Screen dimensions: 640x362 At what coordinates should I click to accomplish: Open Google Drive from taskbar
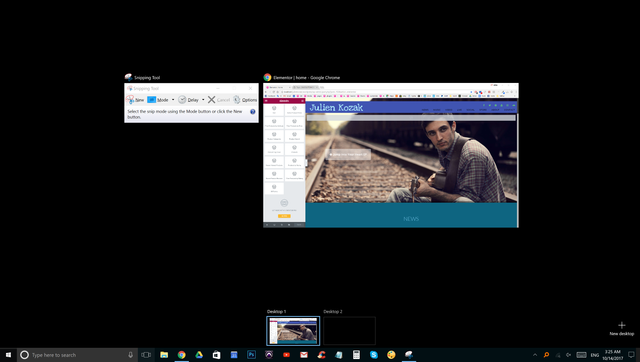pyautogui.click(x=199, y=355)
